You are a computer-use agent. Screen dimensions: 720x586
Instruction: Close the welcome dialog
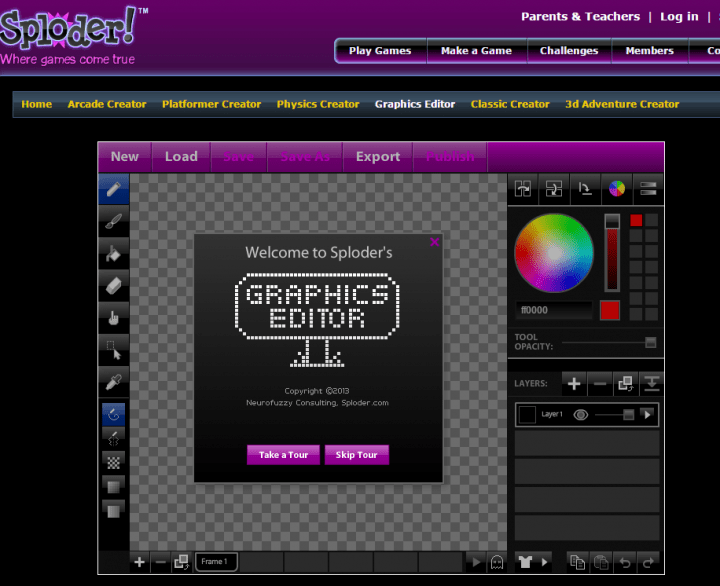pos(434,242)
